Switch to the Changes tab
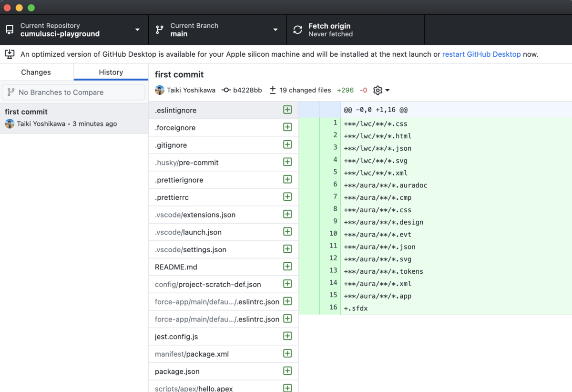 (36, 72)
